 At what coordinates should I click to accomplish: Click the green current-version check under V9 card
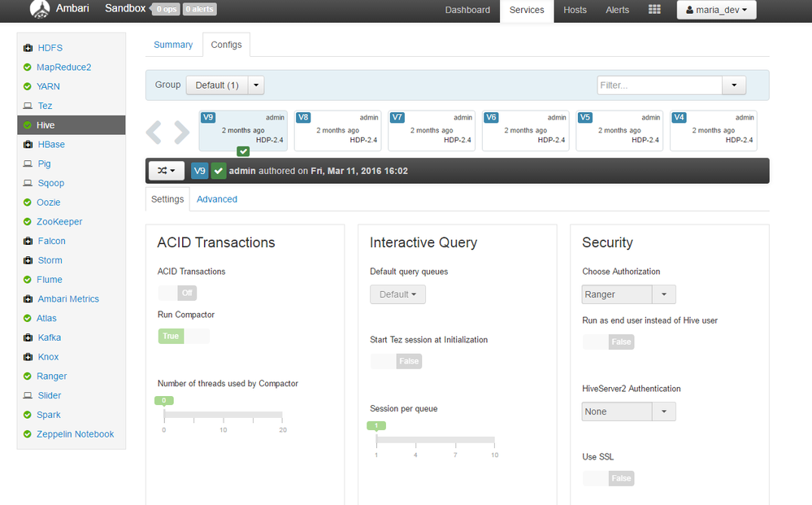[x=243, y=151]
